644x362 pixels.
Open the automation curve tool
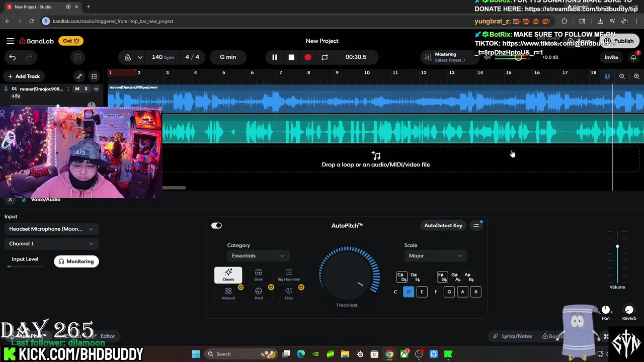click(79, 76)
